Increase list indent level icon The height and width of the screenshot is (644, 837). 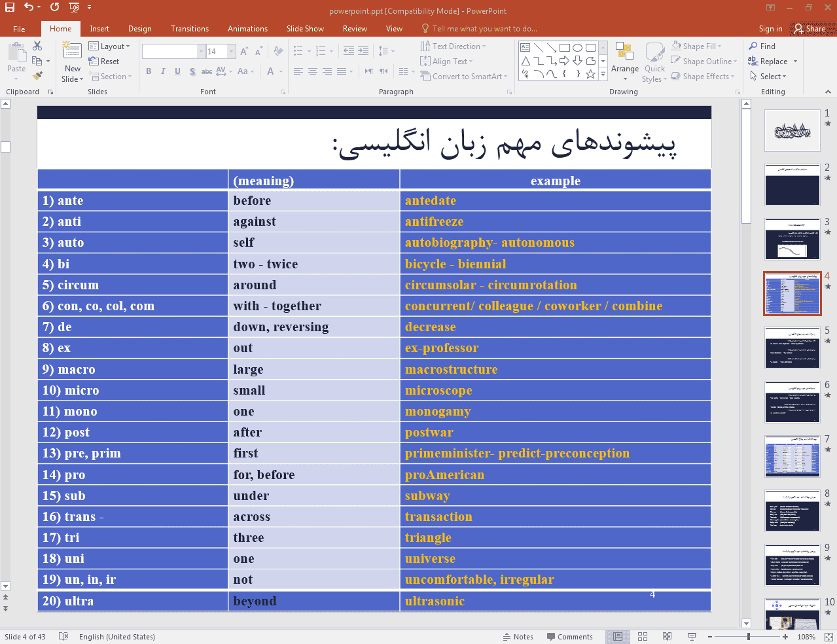click(x=363, y=51)
